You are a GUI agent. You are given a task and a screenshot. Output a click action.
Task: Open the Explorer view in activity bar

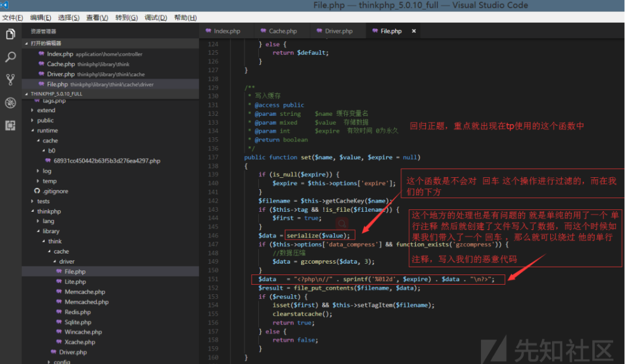click(10, 34)
